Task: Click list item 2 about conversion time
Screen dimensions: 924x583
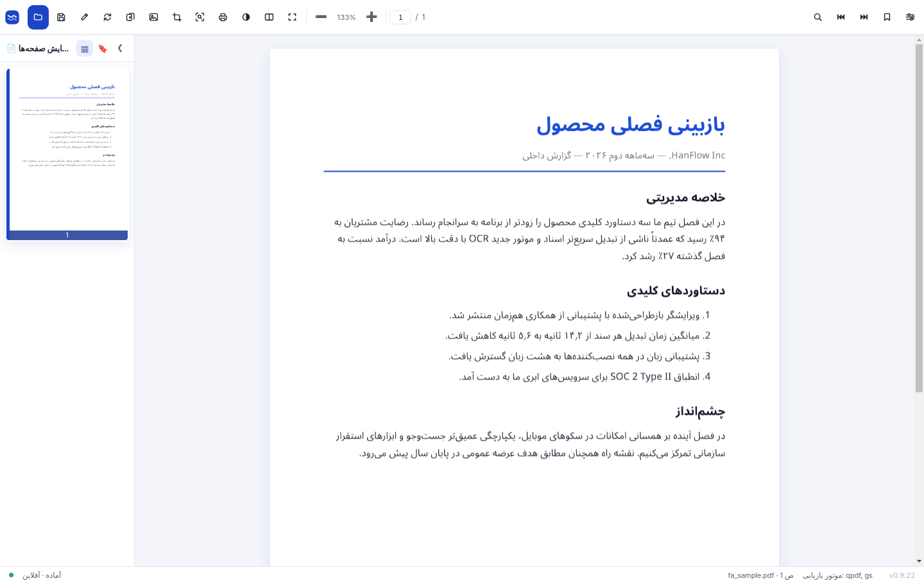Action: [578, 336]
